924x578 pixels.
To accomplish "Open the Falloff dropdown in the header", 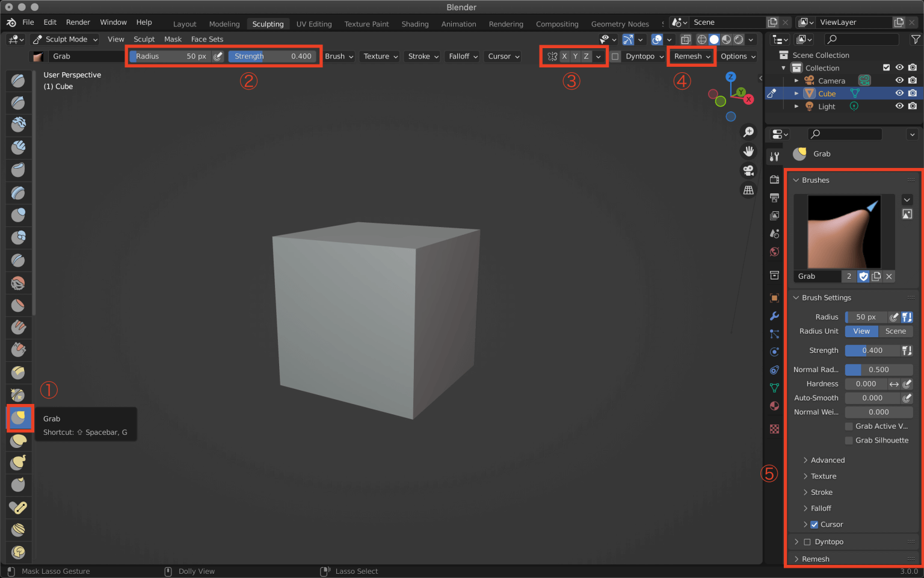I will pos(462,56).
